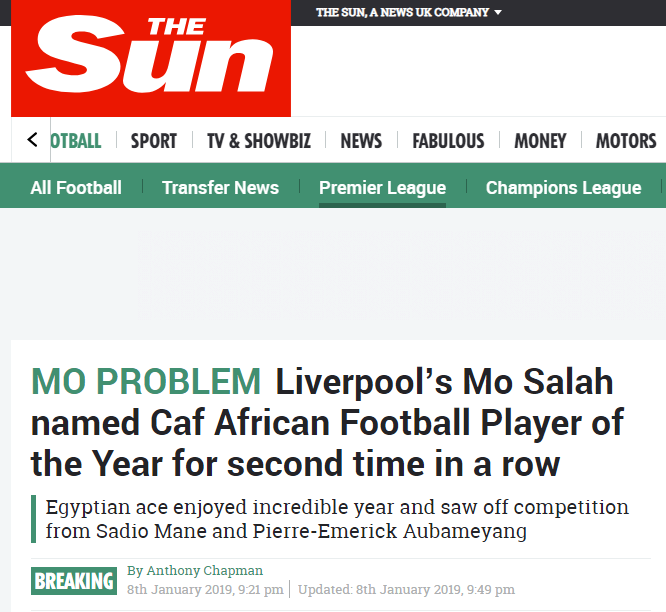
Task: Open the News section
Action: click(361, 141)
